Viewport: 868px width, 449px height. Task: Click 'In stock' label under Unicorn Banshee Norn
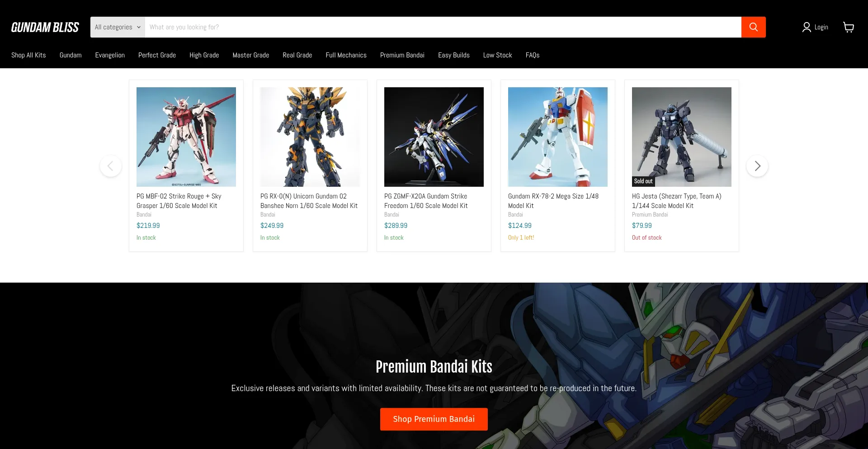(x=270, y=238)
